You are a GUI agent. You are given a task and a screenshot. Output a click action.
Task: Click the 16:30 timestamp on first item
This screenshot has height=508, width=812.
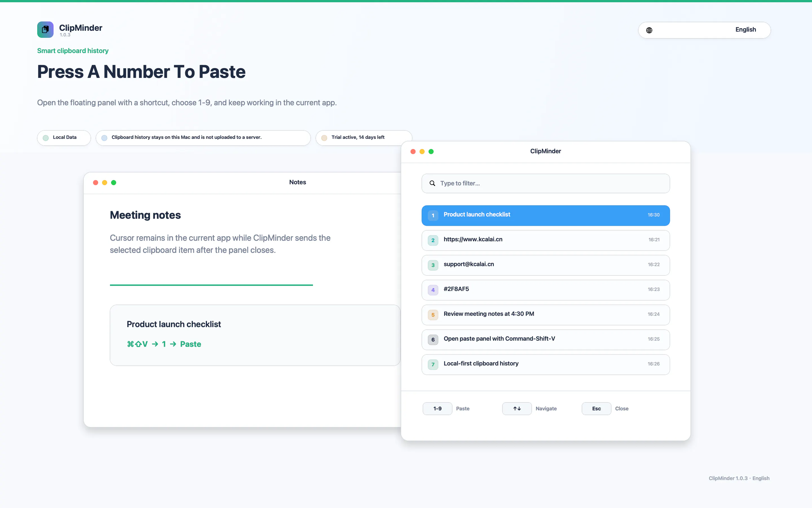(653, 215)
